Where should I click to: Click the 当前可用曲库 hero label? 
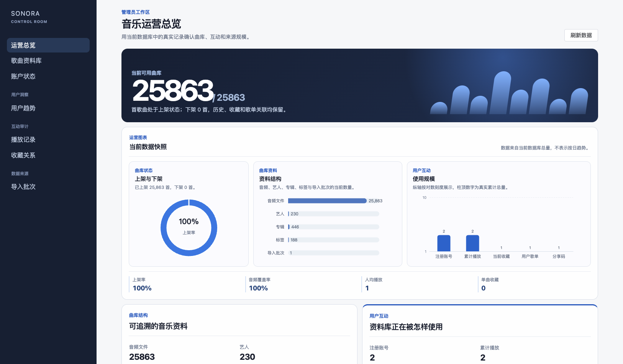tap(146, 73)
